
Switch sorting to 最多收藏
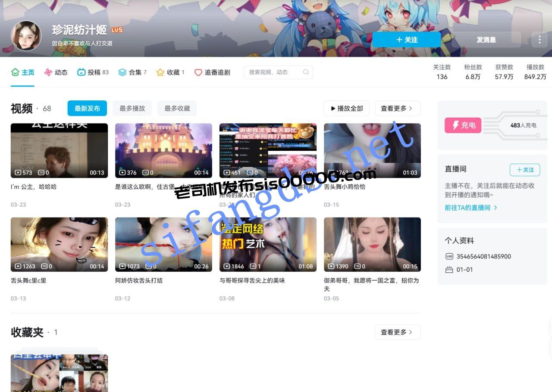(177, 109)
